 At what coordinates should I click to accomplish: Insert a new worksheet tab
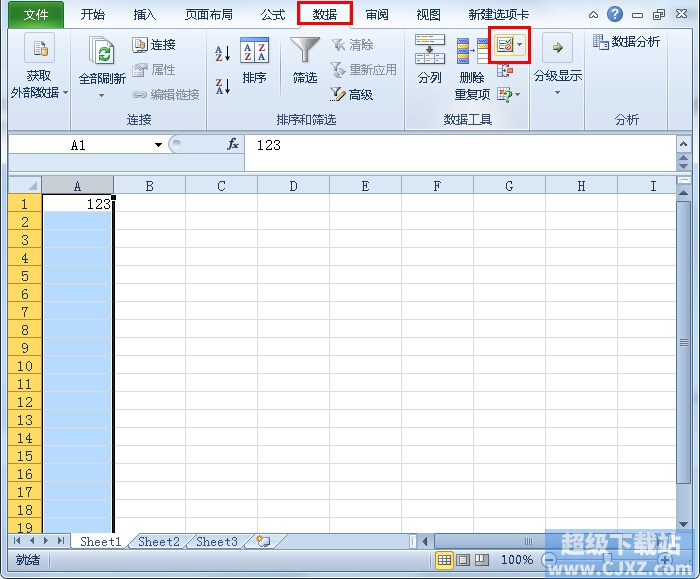pyautogui.click(x=263, y=542)
